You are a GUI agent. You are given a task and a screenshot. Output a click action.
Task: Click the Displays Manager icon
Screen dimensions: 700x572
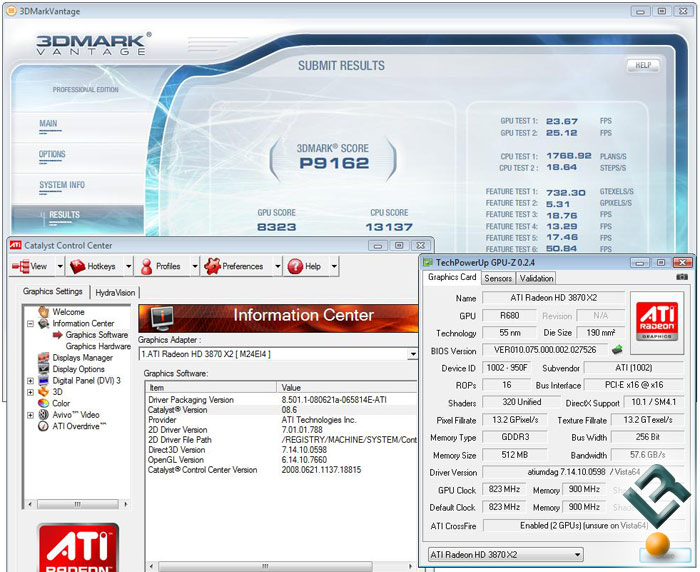pos(43,357)
